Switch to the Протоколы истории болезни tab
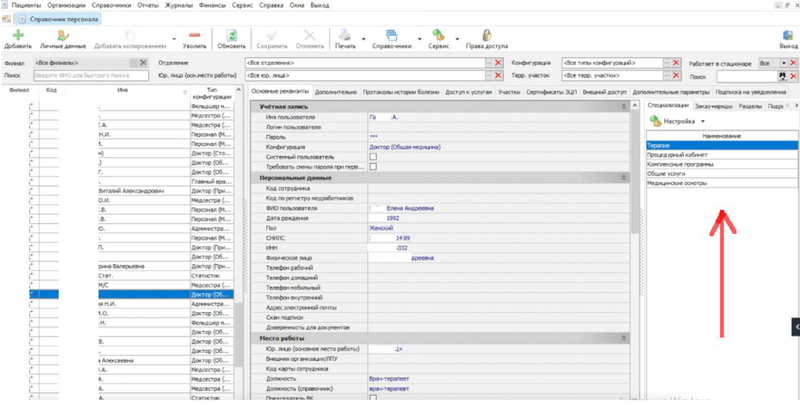Viewport: 800px width, 405px height. tap(400, 92)
